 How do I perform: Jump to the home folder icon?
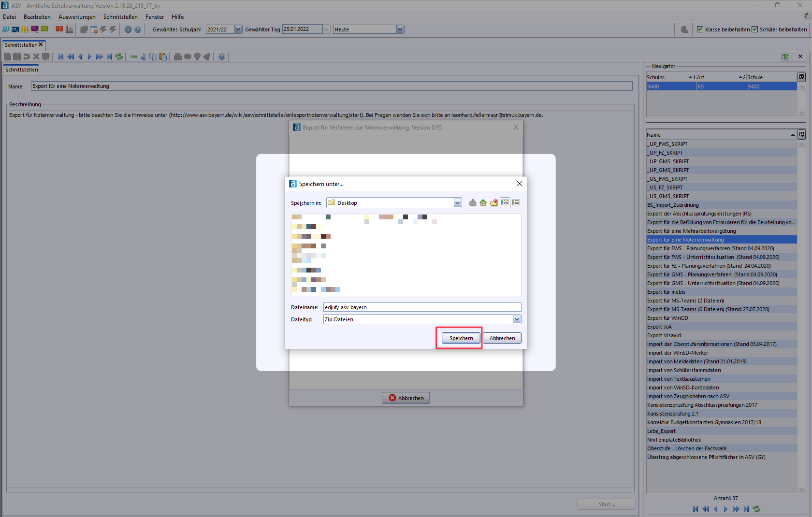coord(483,203)
